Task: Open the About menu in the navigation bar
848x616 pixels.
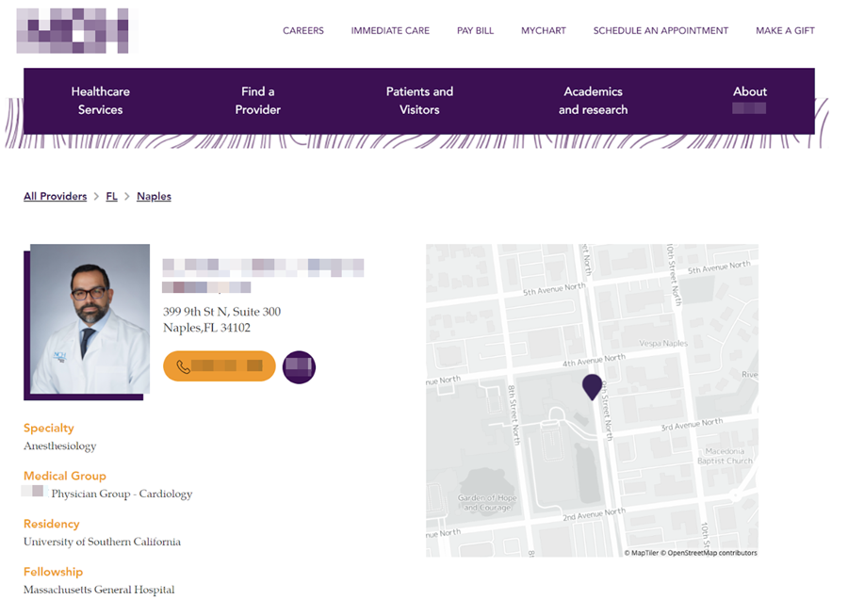Action: point(750,100)
